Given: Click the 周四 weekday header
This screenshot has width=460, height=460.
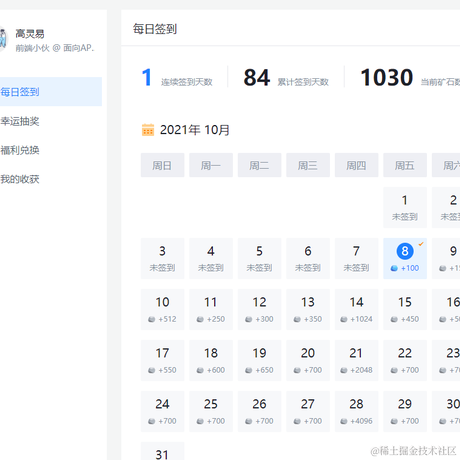Looking at the screenshot, I should (356, 165).
